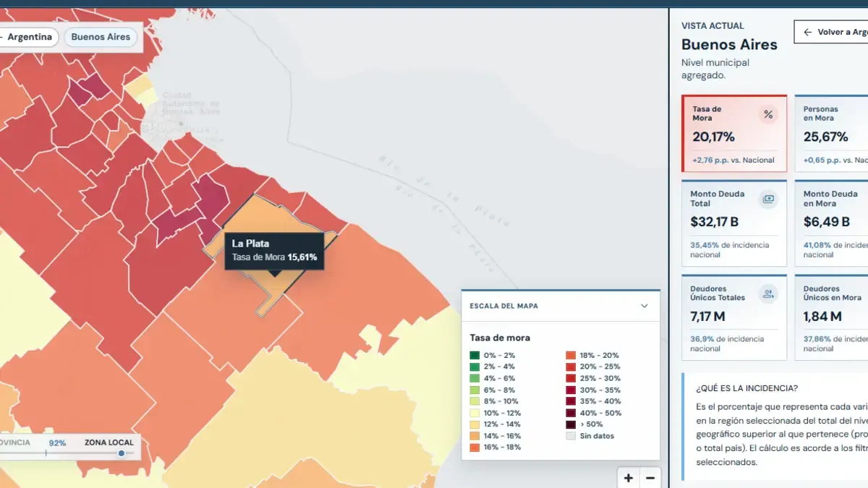868x488 pixels.
Task: Click the Zona Local slider handle
Action: [122, 453]
